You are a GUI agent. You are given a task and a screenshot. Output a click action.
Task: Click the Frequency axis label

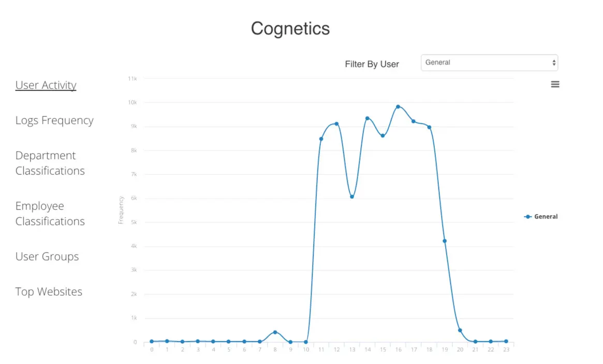pyautogui.click(x=122, y=210)
